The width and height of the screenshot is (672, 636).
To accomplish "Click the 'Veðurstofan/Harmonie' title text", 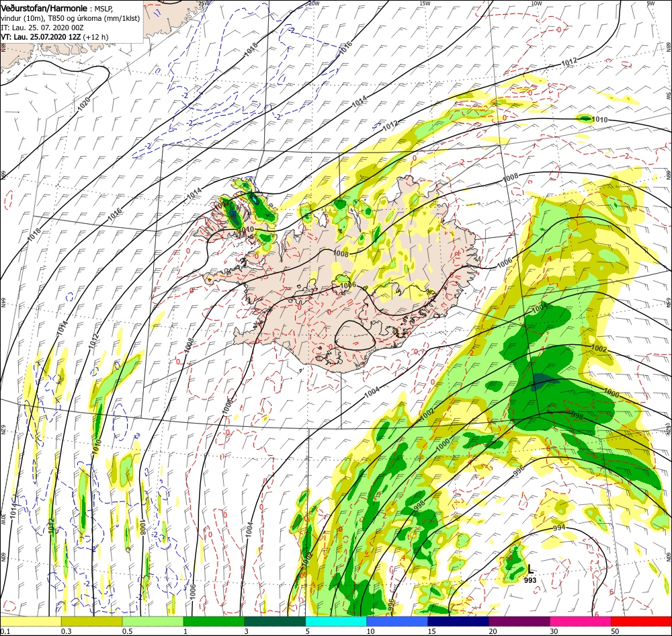I will pyautogui.click(x=44, y=8).
